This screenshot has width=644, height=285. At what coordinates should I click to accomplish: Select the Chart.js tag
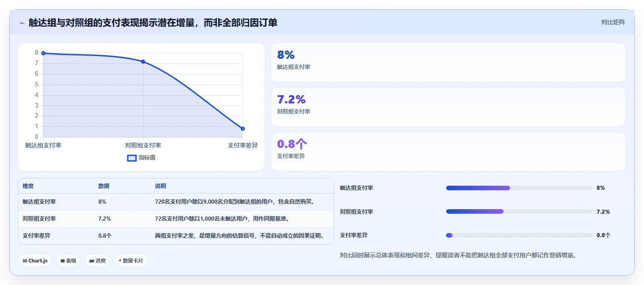click(35, 261)
